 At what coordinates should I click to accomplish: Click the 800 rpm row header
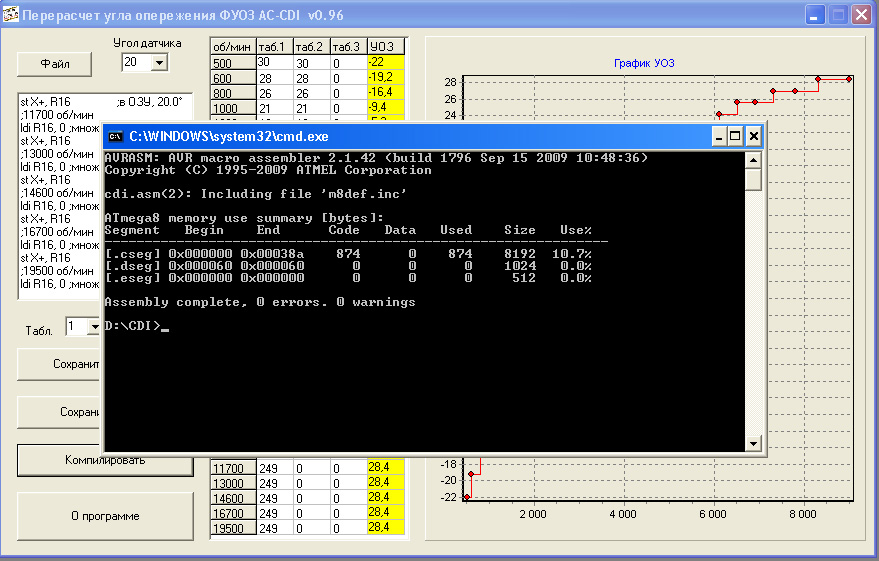(x=233, y=93)
